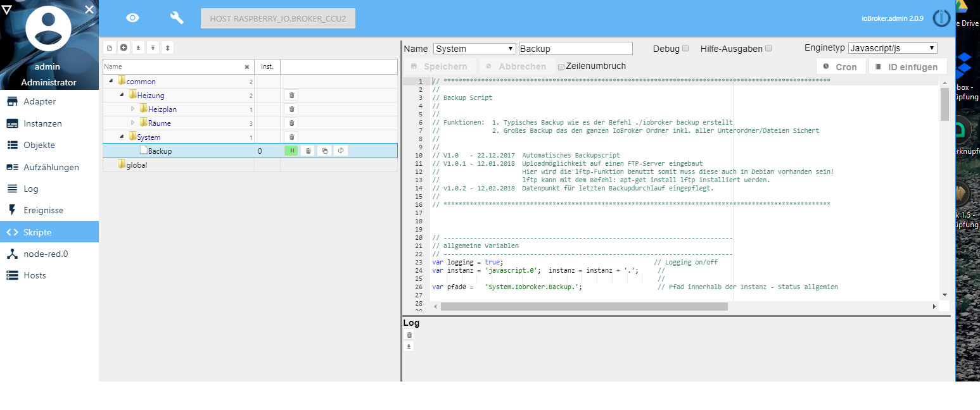
Task: Open the wrench settings icon in the header
Action: pos(177,18)
